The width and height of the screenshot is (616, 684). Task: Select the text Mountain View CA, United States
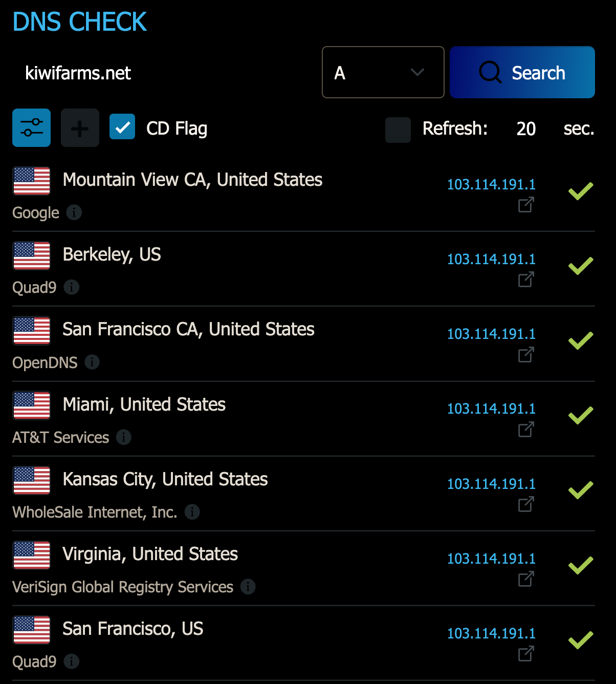192,180
